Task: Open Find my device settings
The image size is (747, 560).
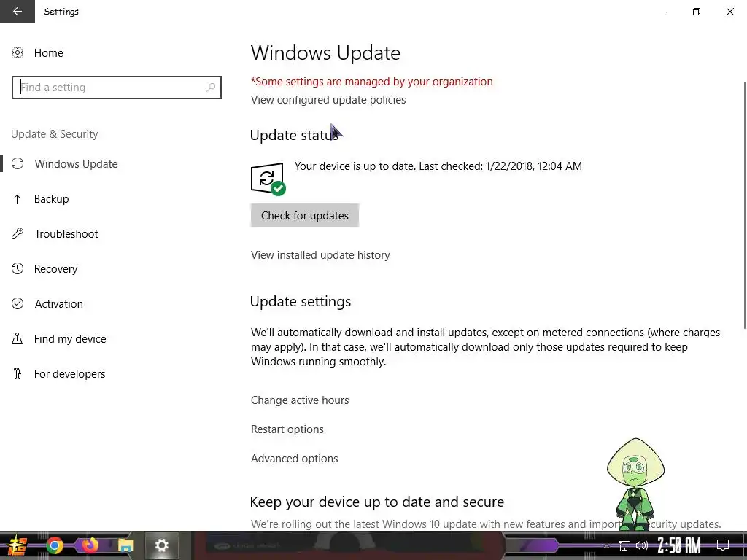Action: [x=70, y=339]
